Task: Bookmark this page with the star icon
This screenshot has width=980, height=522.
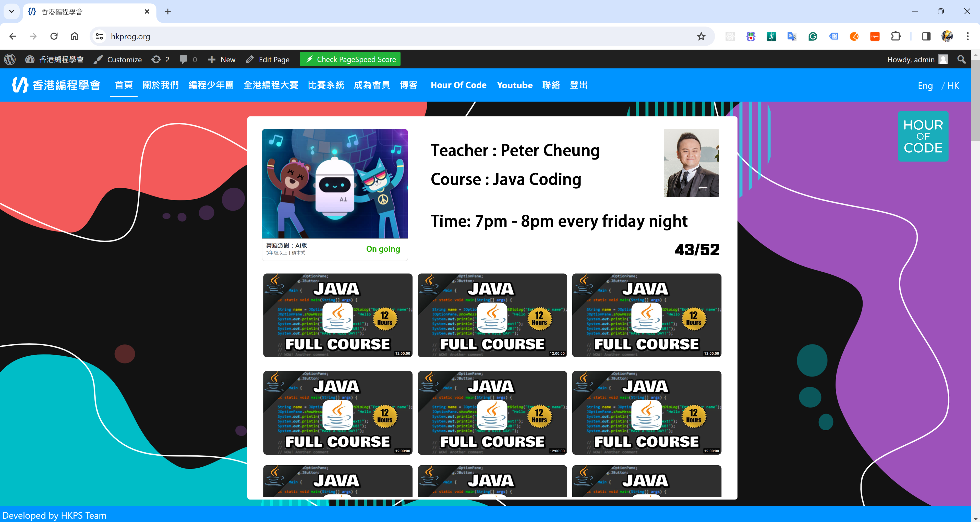Action: pyautogui.click(x=701, y=36)
